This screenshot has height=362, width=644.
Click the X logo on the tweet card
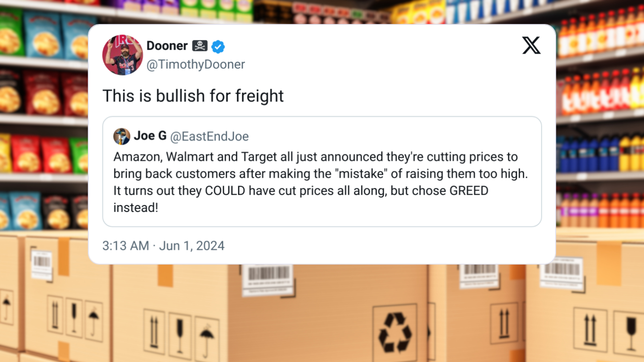click(531, 45)
